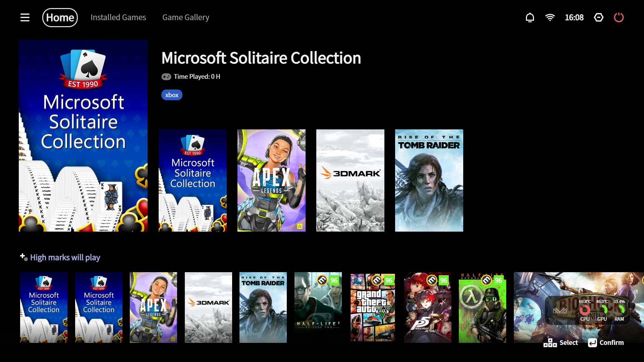Click the CPU temperature gauge
The width and height of the screenshot is (644, 362).
click(x=585, y=310)
